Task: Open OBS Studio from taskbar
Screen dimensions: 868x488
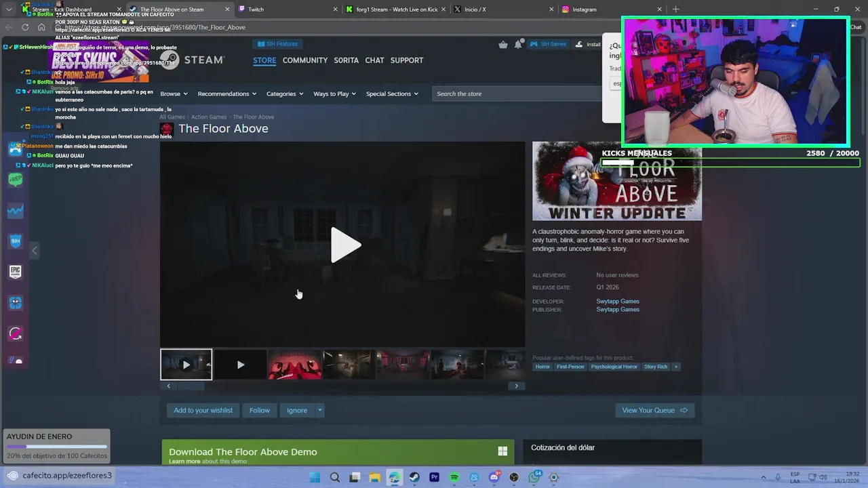Action: 514,477
